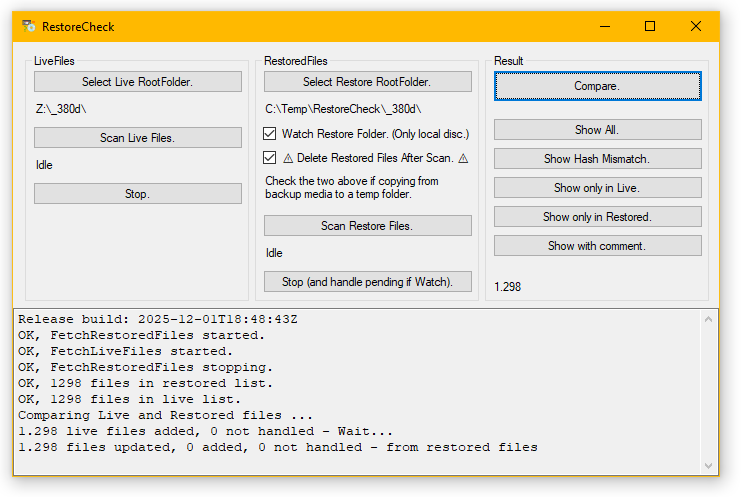This screenshot has height=497, width=742.
Task: Click the C:\Temp\RestoreCheck\_380d\ path label
Action: coord(343,109)
